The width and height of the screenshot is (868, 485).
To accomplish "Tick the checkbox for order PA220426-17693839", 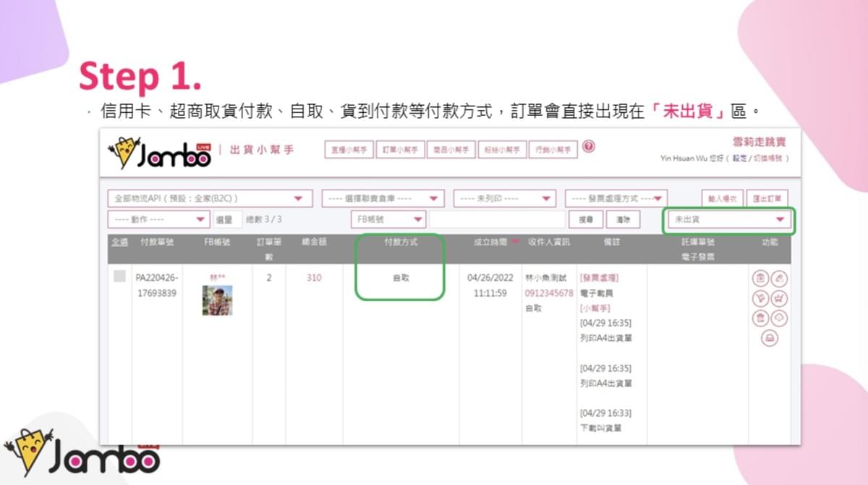I will coord(119,276).
